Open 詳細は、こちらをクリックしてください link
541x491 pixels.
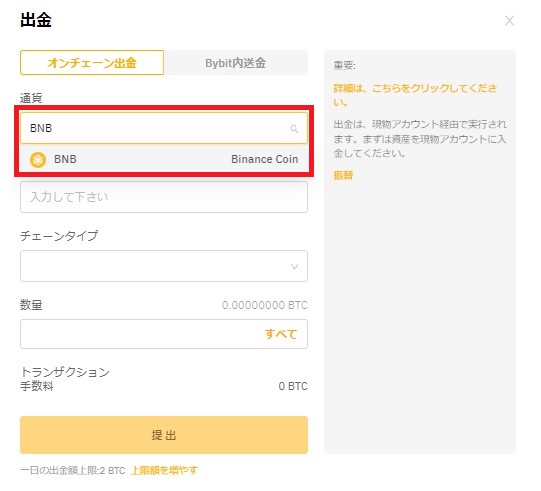pyautogui.click(x=415, y=95)
